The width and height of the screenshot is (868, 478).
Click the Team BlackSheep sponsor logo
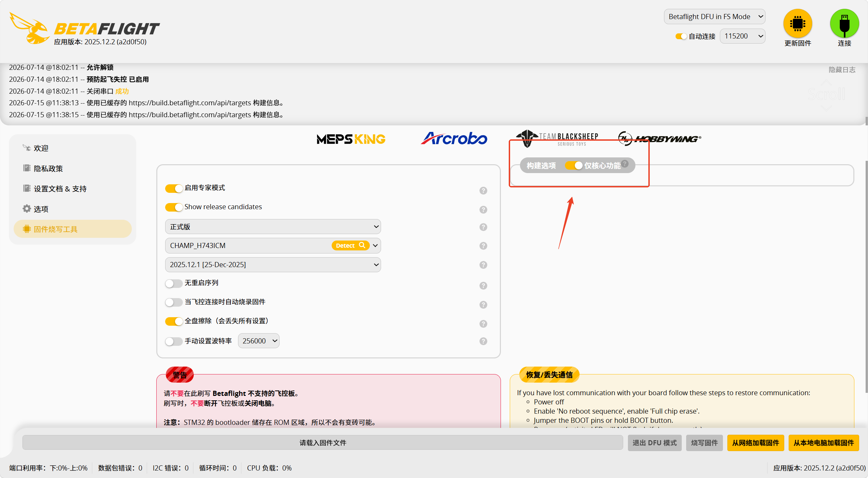click(557, 139)
